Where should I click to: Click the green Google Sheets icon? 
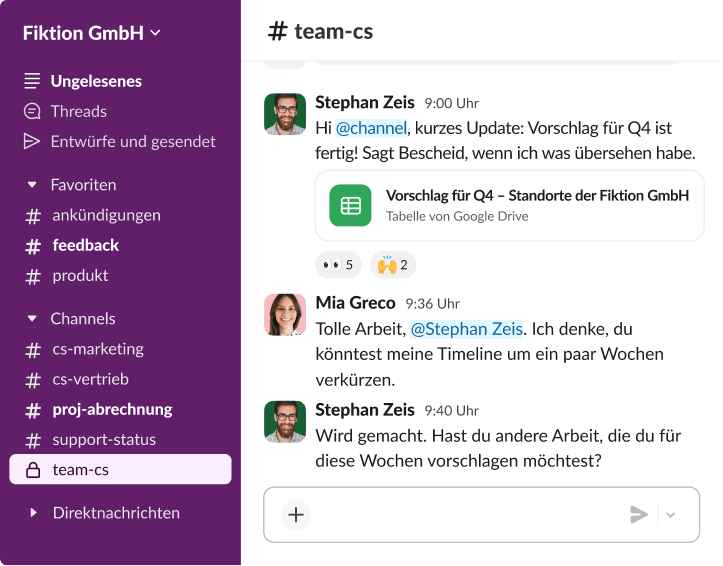click(x=350, y=206)
